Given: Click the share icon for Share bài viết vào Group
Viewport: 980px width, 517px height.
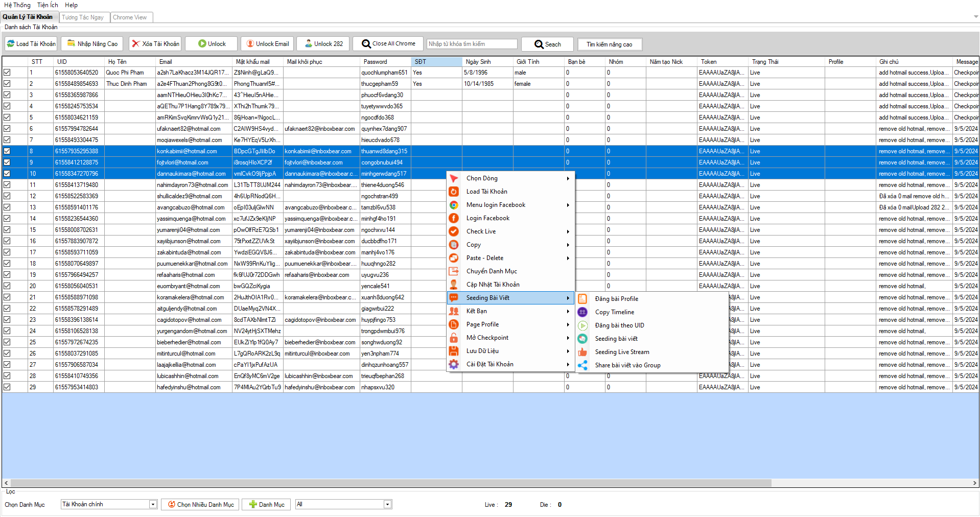Looking at the screenshot, I should pos(582,365).
